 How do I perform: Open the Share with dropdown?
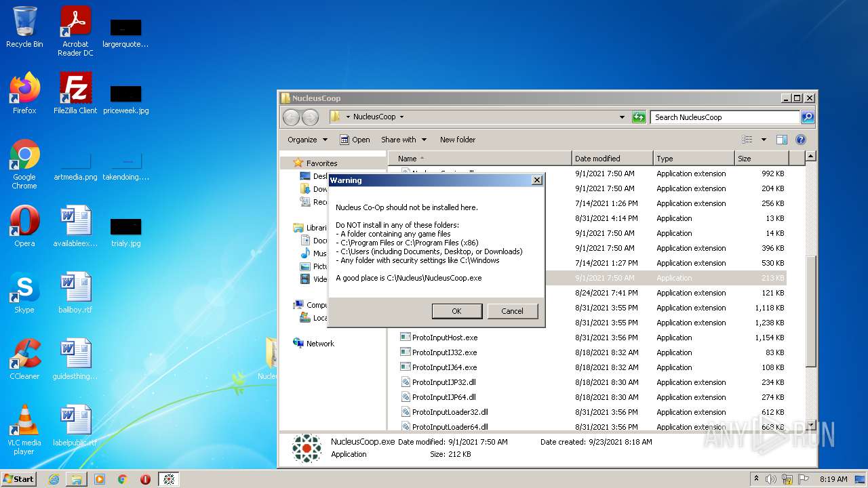click(404, 140)
